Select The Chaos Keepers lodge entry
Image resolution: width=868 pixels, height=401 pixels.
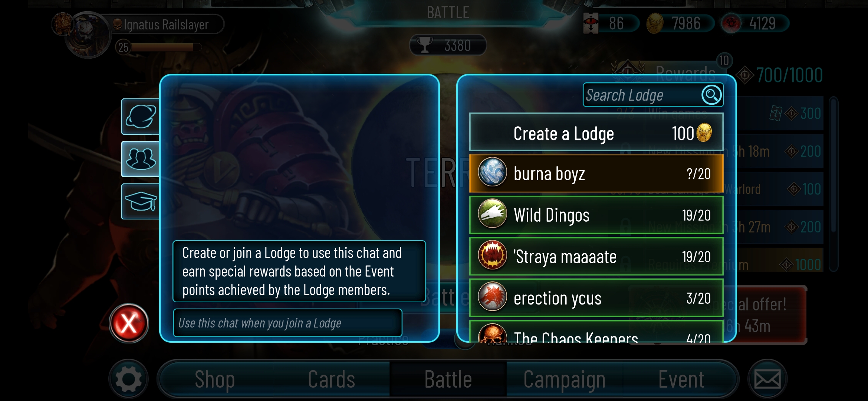point(596,332)
